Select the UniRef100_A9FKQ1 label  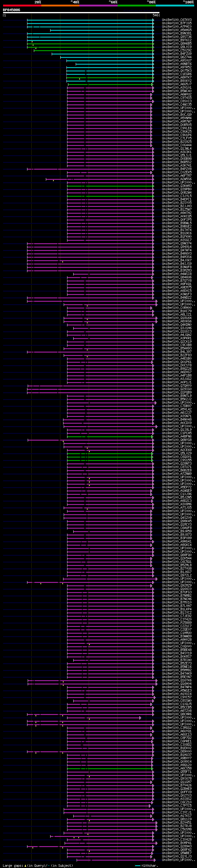(x=177, y=284)
